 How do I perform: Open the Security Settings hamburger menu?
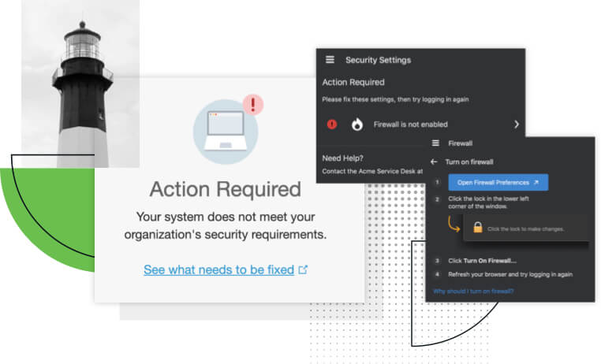coord(330,60)
